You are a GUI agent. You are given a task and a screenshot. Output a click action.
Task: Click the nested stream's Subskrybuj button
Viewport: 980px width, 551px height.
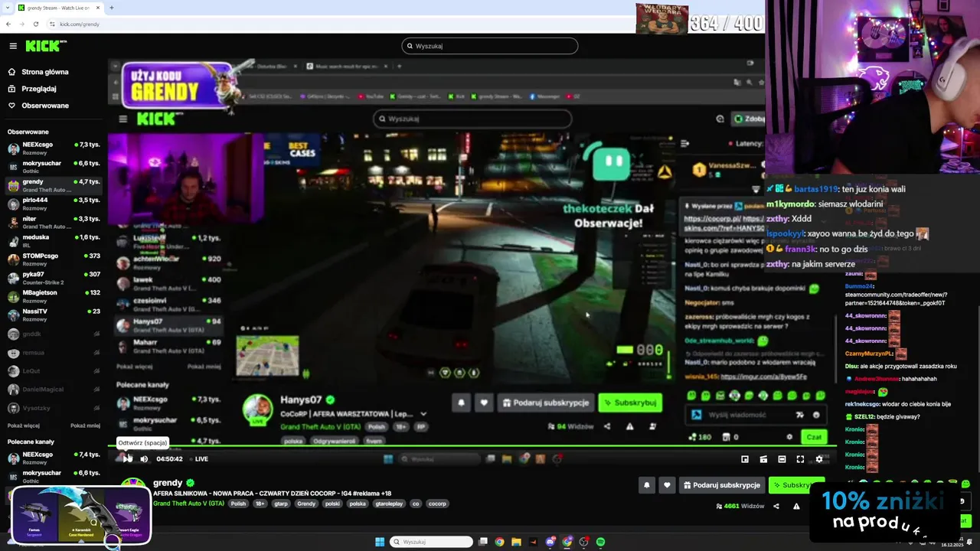click(630, 403)
